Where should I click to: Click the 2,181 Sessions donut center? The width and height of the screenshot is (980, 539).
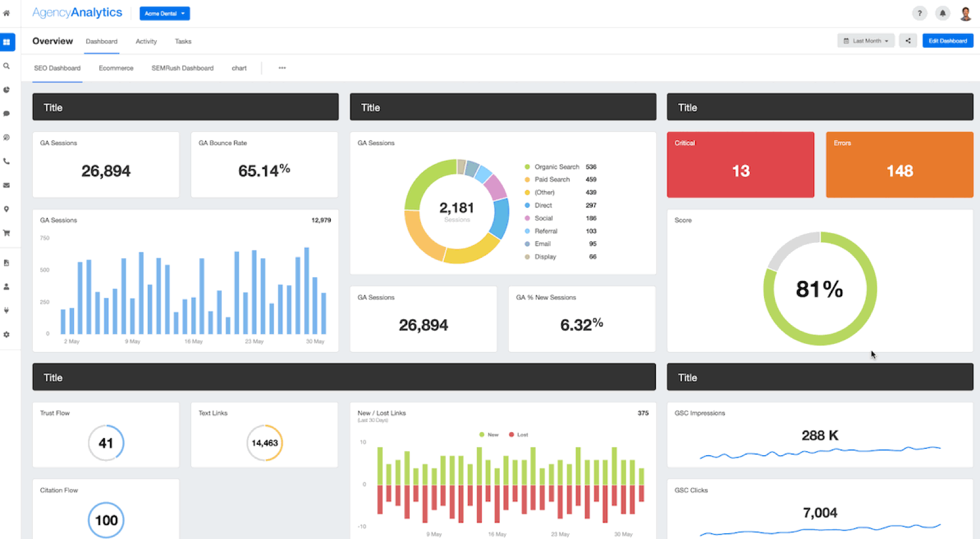pyautogui.click(x=457, y=211)
